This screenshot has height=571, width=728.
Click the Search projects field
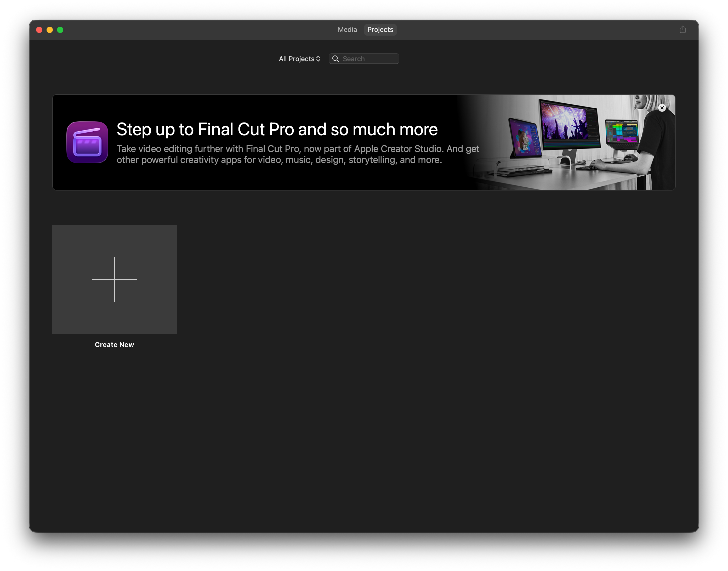tap(364, 59)
